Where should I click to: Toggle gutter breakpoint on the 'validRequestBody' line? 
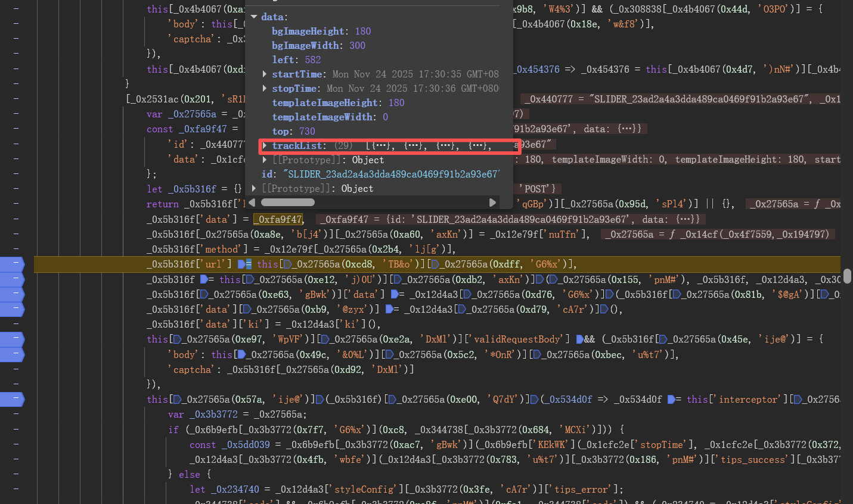(12, 339)
